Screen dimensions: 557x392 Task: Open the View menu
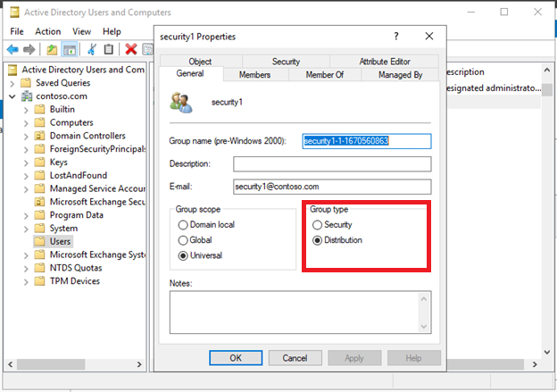(x=82, y=31)
